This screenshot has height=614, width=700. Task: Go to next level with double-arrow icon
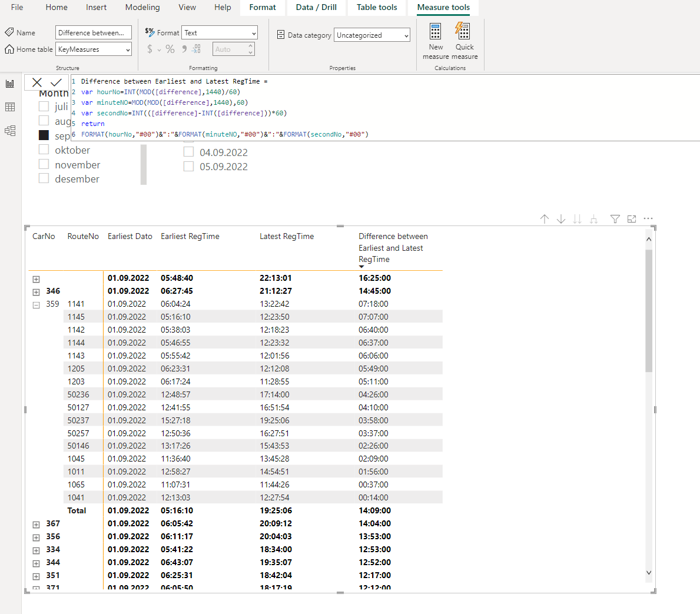[x=577, y=219]
